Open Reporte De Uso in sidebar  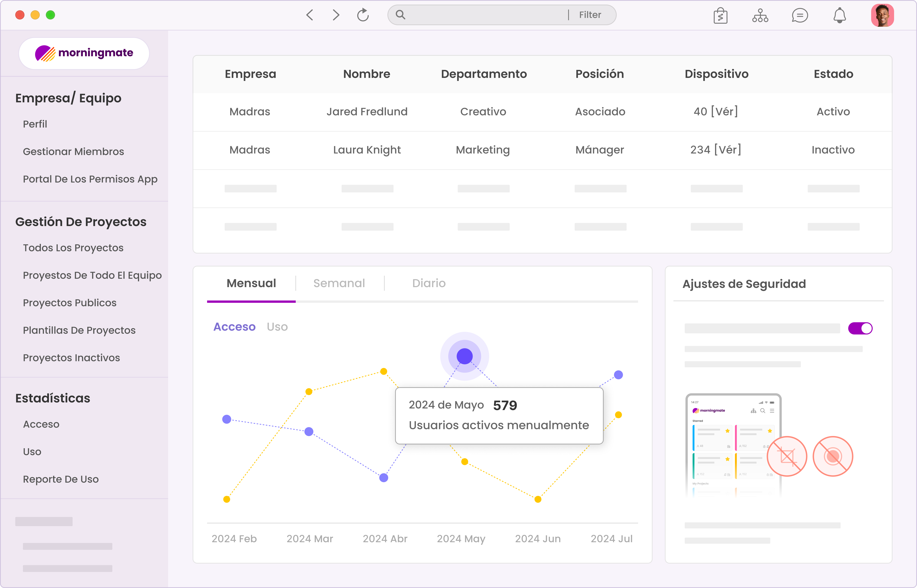coord(61,479)
